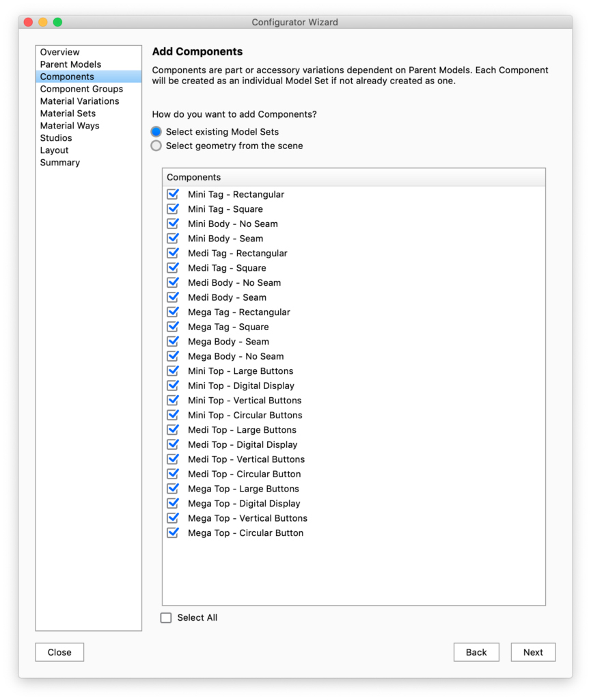
Task: Uncheck Mini Top - Vertical Buttons checkbox
Action: pyautogui.click(x=172, y=401)
